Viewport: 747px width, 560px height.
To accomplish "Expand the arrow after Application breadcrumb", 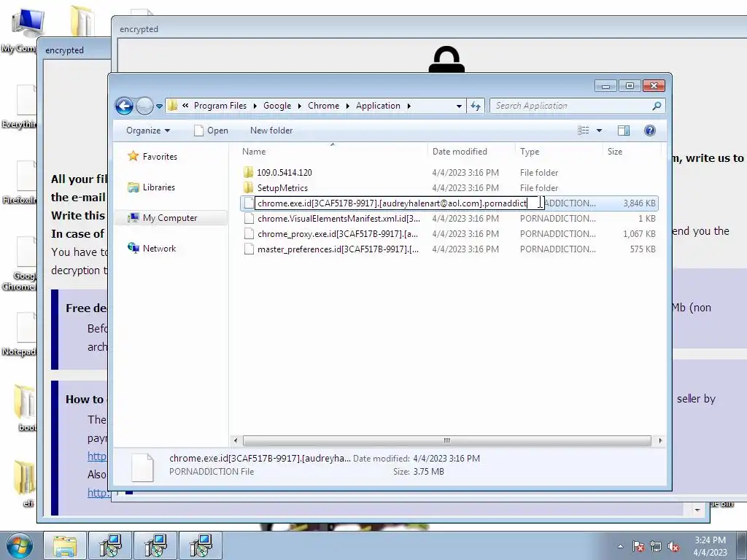I will 409,106.
